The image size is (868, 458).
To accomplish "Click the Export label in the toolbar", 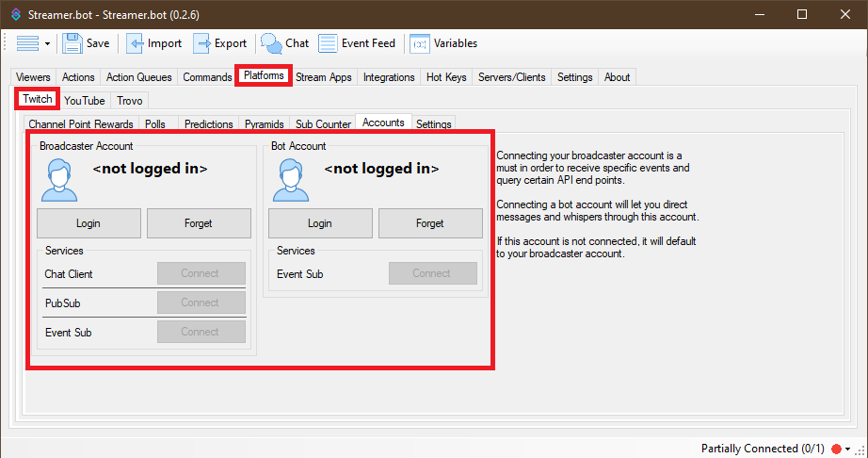I will click(231, 43).
